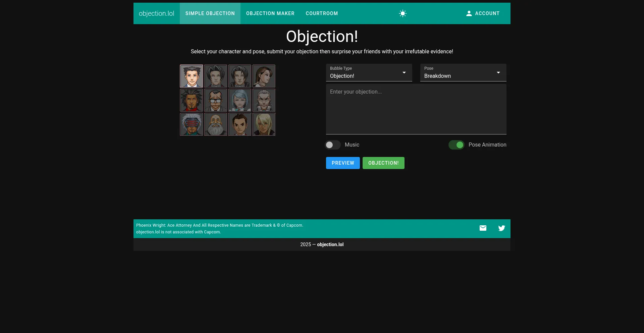Disable the Pose Animation switch
Image resolution: width=644 pixels, height=333 pixels.
pyautogui.click(x=457, y=145)
